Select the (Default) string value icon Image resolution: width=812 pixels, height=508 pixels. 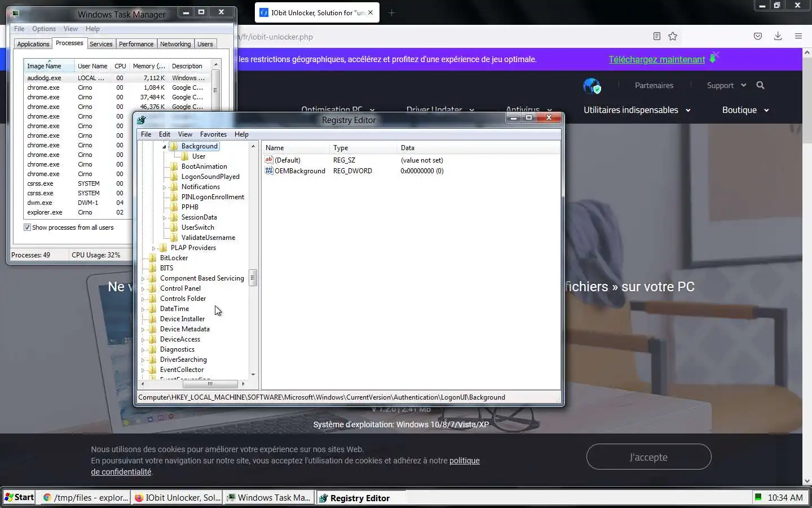(269, 160)
